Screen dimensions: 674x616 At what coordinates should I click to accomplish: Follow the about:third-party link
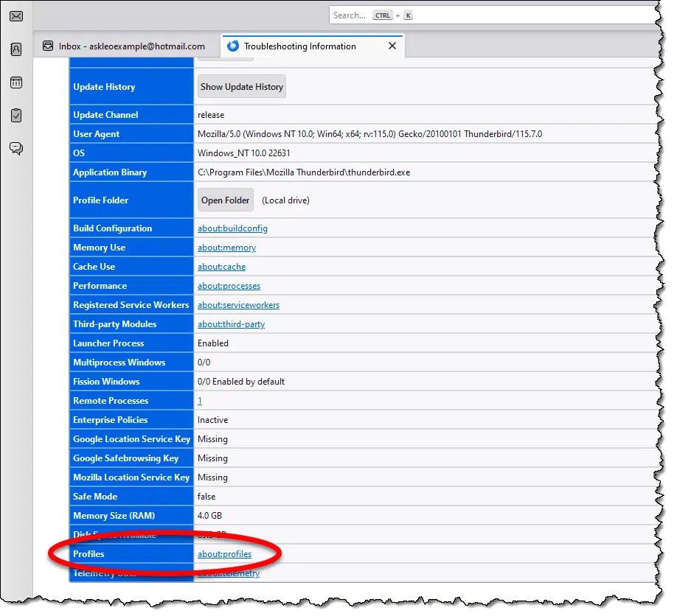231,324
